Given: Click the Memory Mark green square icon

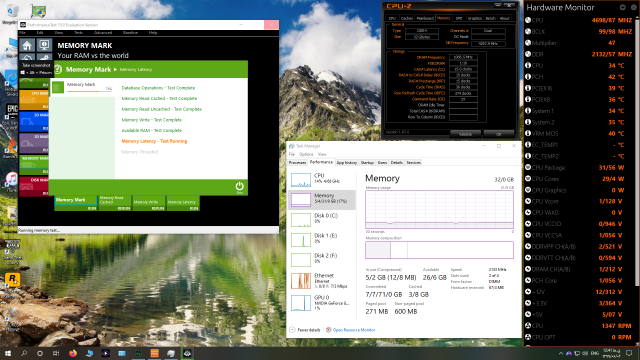Looking at the screenshot, I should pyautogui.click(x=58, y=87).
